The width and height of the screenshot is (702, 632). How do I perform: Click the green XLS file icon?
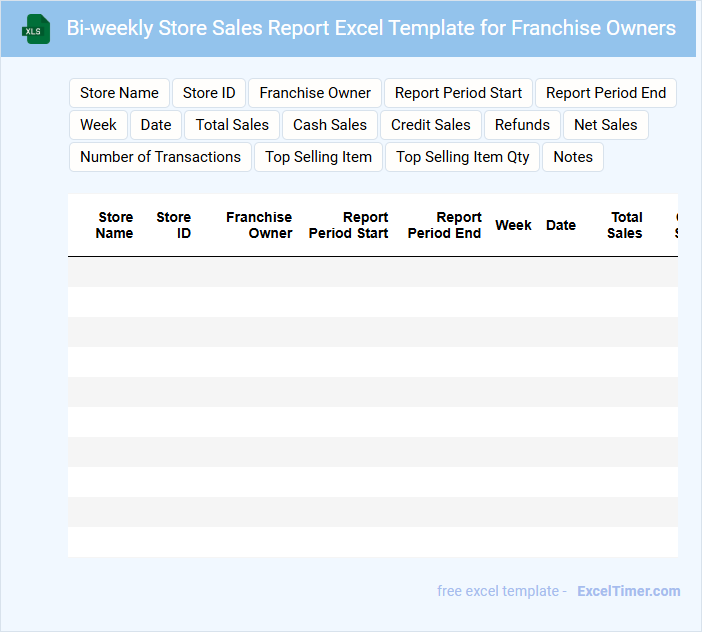coord(36,29)
